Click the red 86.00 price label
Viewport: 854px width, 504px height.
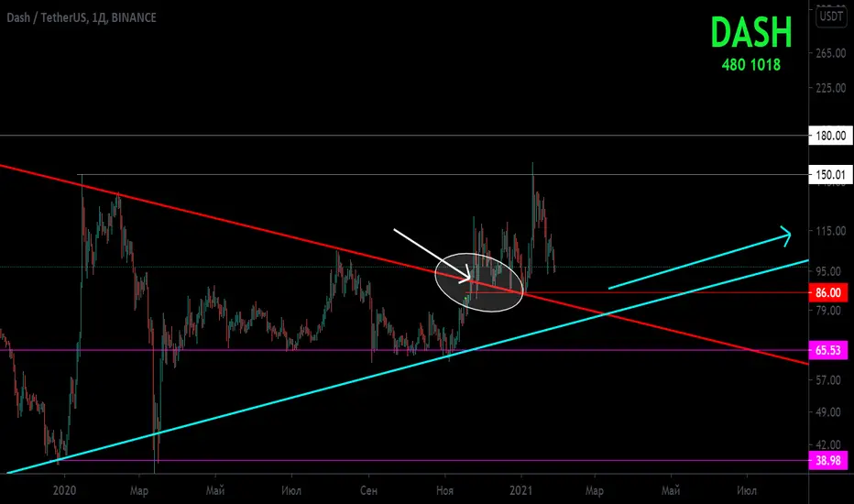click(827, 292)
